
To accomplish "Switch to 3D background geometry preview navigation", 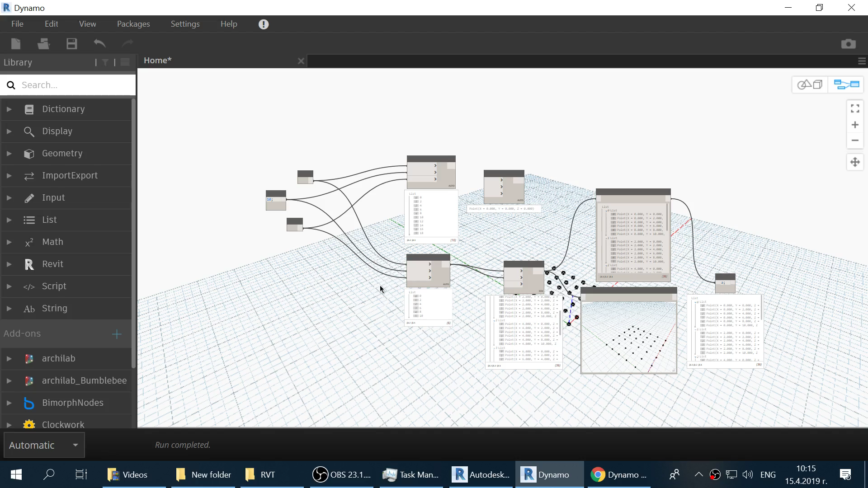I will click(x=810, y=84).
